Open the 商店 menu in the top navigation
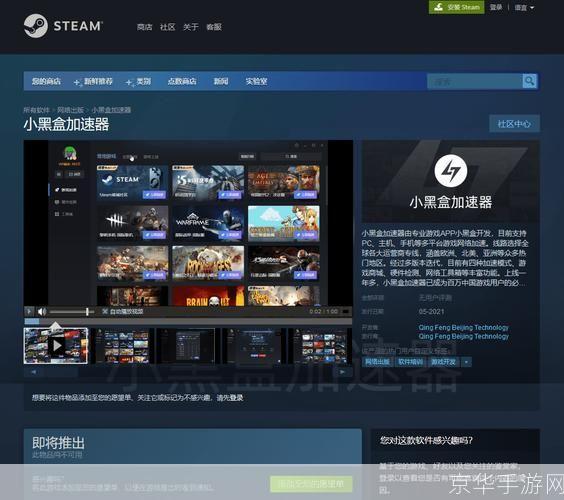Screen dimensions: 564x500 coord(144,27)
